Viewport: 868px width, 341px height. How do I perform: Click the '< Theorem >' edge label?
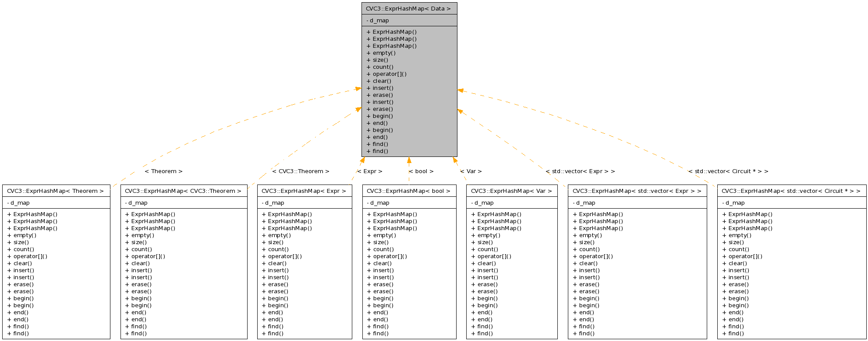point(163,171)
